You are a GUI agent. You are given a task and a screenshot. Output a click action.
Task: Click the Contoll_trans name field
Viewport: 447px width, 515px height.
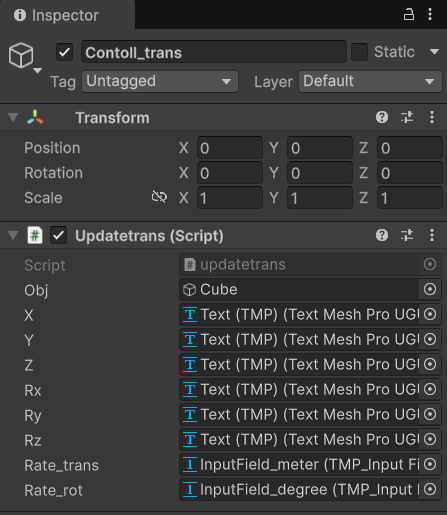click(x=214, y=52)
